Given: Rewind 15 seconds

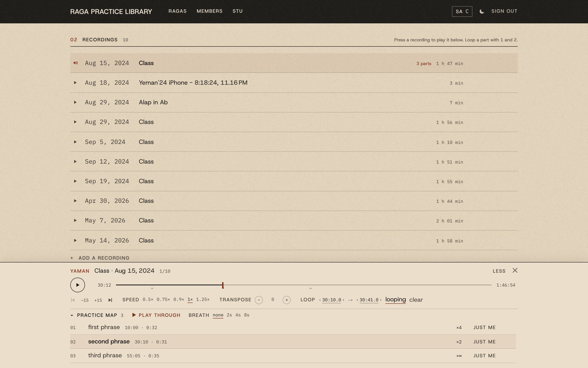Looking at the screenshot, I should [x=85, y=300].
